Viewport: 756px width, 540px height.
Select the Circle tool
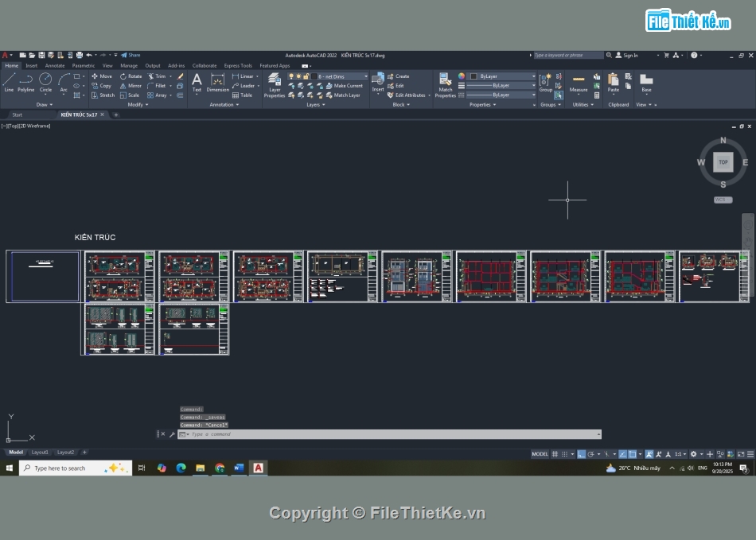pos(45,81)
